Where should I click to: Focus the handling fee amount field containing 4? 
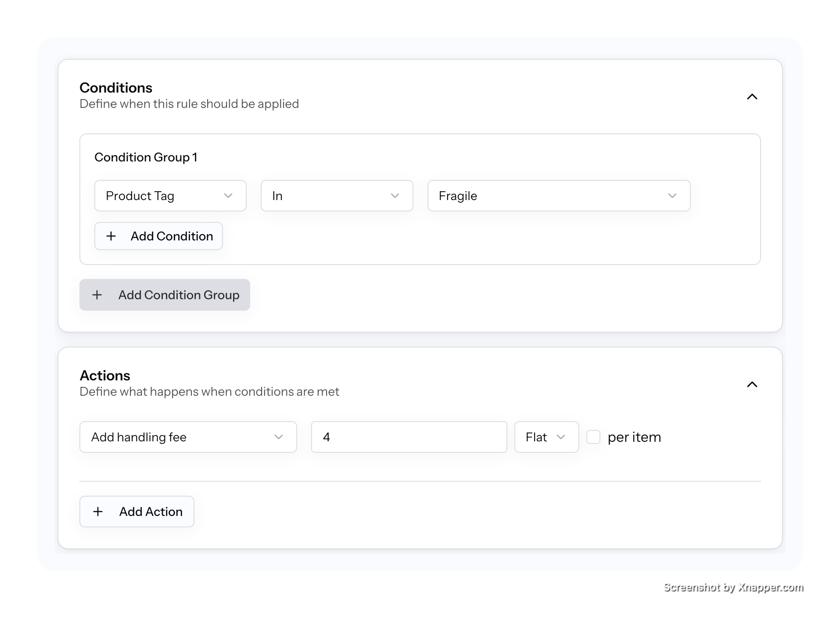pos(409,437)
